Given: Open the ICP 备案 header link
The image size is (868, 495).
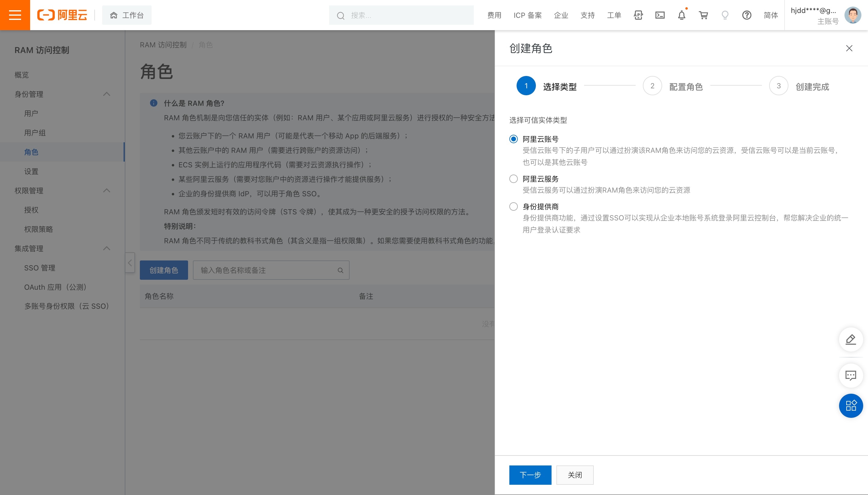Looking at the screenshot, I should [x=527, y=15].
